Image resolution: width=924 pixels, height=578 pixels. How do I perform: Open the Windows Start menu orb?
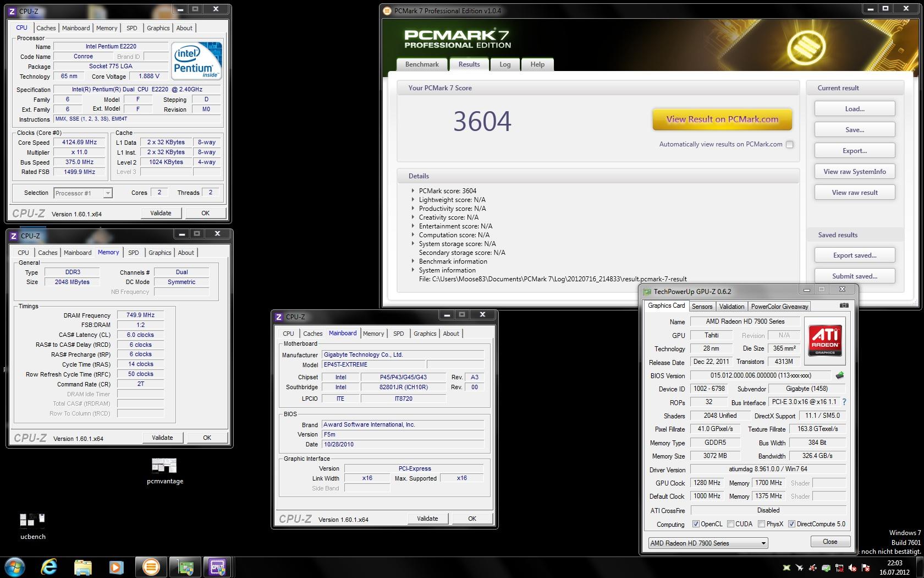(14, 566)
